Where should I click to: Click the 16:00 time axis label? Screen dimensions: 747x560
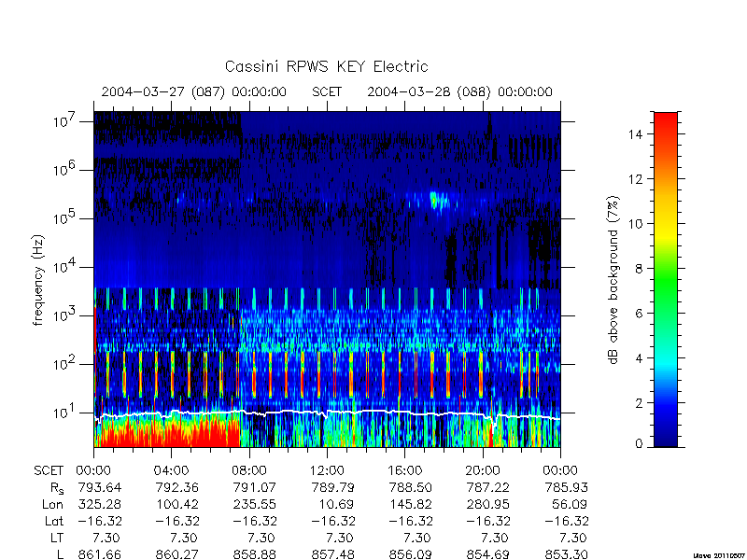[x=404, y=471]
